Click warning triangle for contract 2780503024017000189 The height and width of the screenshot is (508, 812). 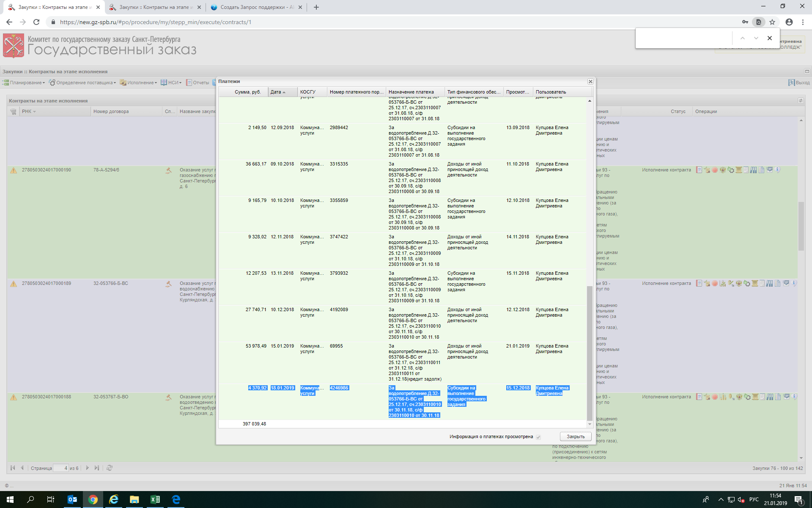[x=14, y=284]
